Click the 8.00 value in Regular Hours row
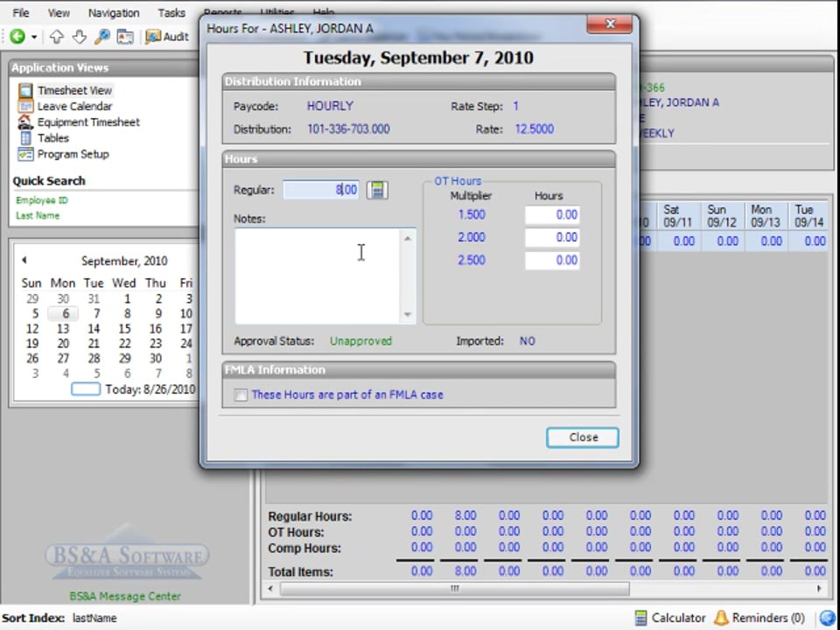 (x=465, y=515)
